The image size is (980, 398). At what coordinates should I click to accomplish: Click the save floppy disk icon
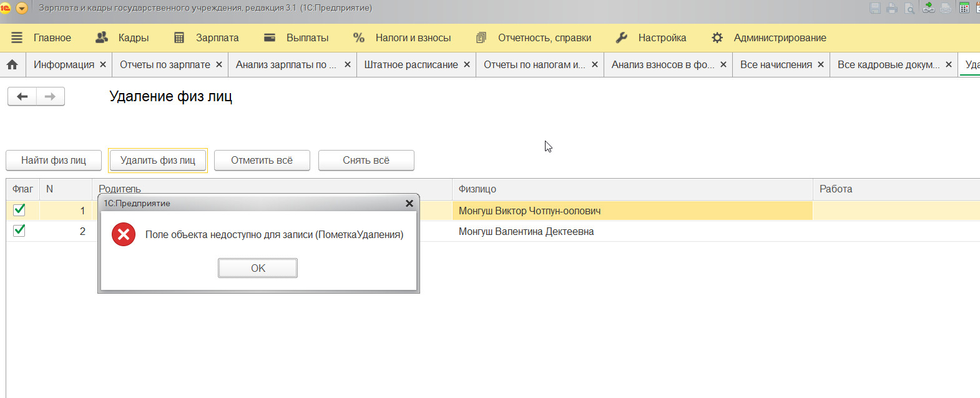point(875,8)
